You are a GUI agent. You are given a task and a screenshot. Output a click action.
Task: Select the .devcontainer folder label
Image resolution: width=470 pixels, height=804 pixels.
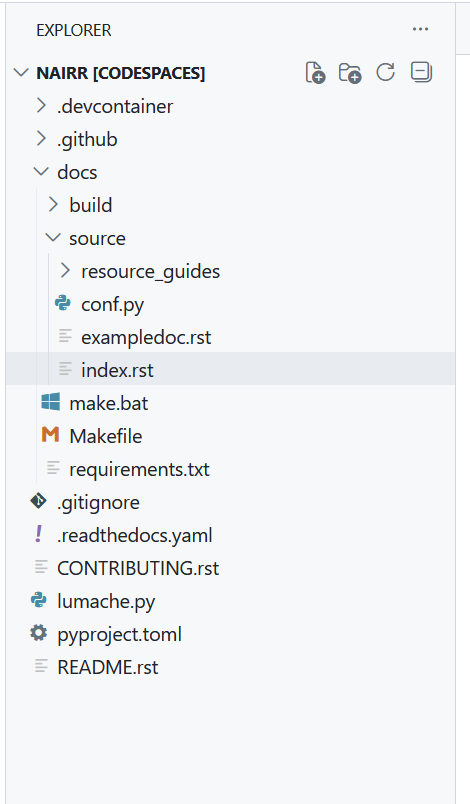click(x=115, y=106)
